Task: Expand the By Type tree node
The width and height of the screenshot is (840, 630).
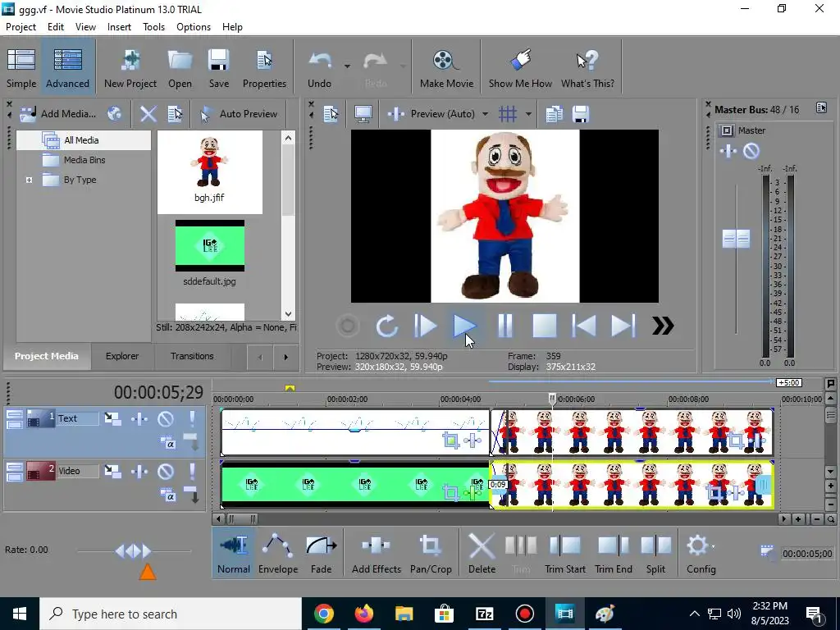Action: (x=29, y=180)
